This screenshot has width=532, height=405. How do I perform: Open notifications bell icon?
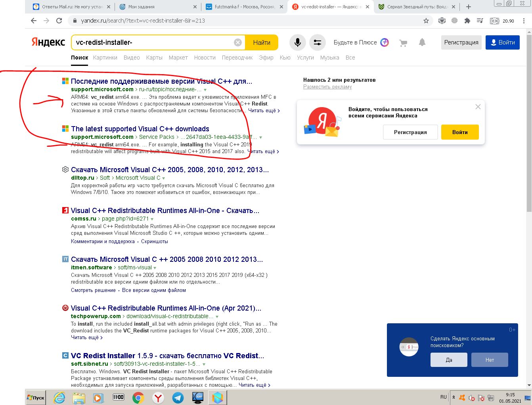pyautogui.click(x=422, y=42)
